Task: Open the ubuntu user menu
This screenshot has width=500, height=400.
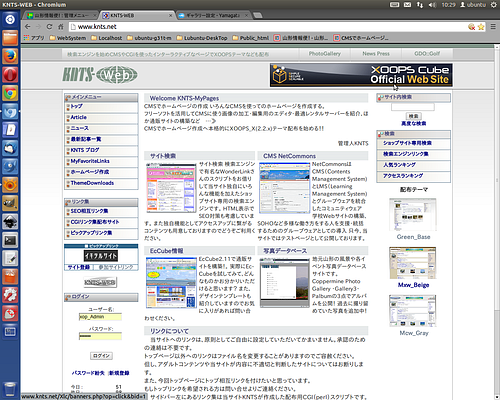Action: (x=473, y=5)
